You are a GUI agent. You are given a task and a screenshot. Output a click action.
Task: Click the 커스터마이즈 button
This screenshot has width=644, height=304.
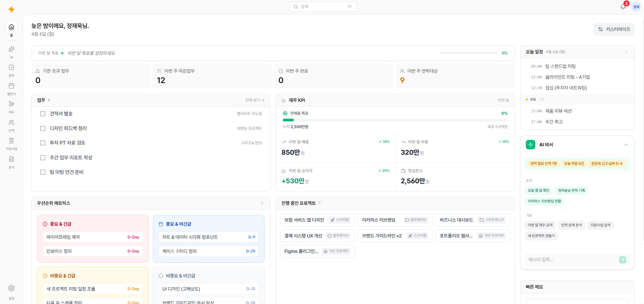click(614, 29)
